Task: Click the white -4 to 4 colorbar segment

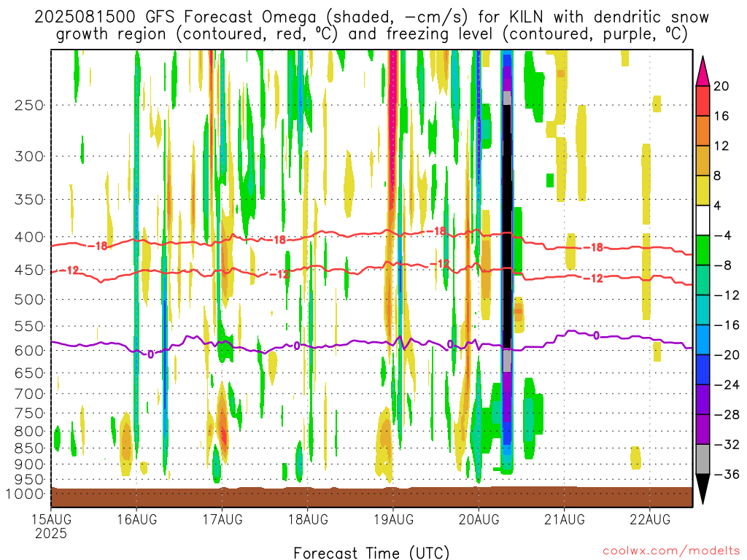Action: (703, 220)
